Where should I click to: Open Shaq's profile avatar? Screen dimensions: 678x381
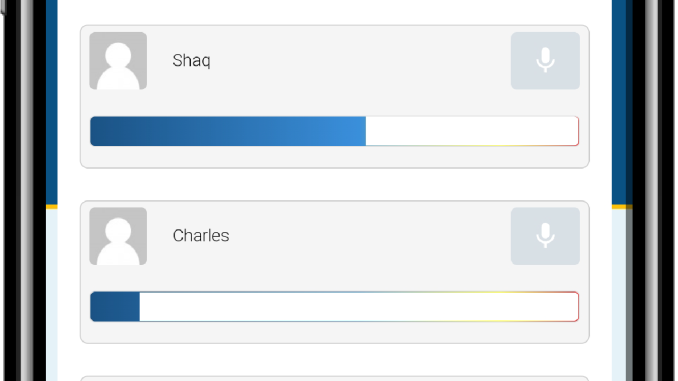(x=118, y=61)
